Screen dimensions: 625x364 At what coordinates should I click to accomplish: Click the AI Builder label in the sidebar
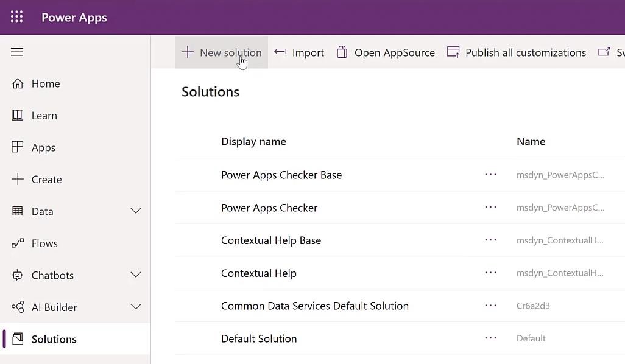point(54,307)
